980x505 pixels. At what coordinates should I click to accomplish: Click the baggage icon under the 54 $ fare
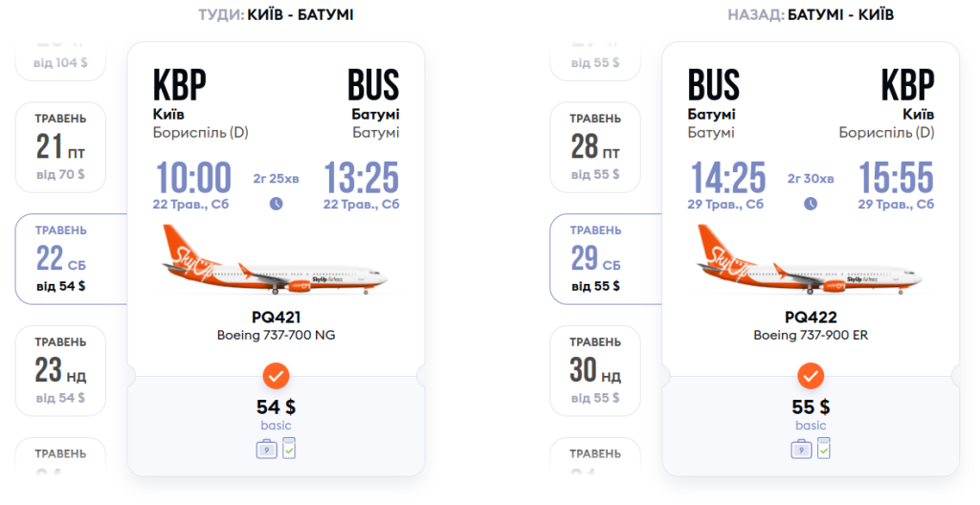[266, 448]
